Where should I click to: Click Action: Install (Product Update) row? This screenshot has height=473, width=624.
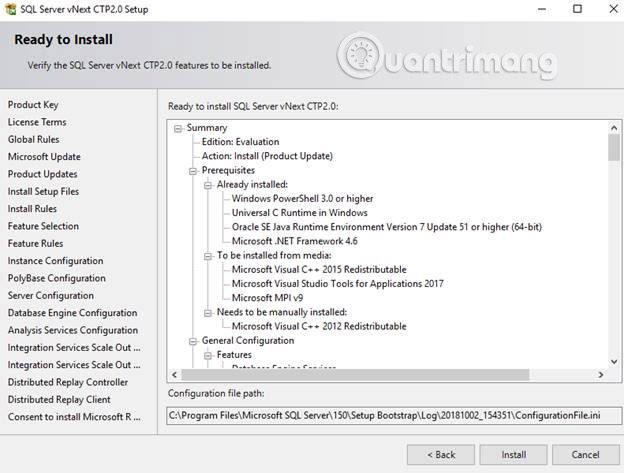tap(267, 156)
